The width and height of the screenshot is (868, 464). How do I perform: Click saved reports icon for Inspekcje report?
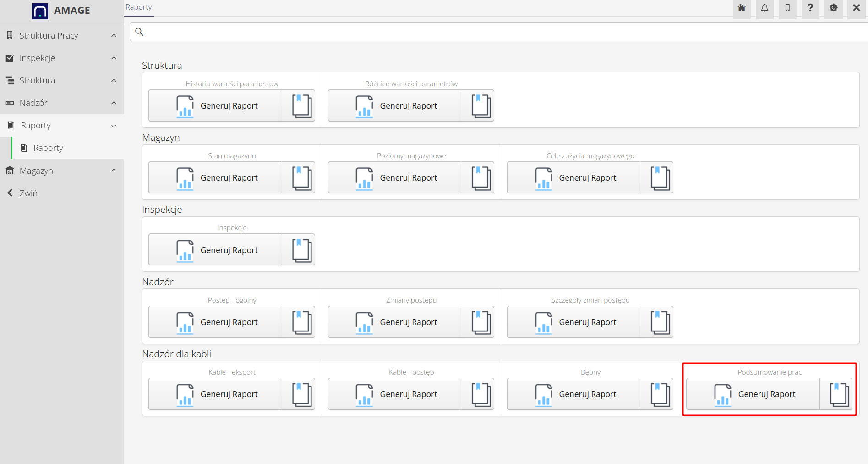point(301,250)
